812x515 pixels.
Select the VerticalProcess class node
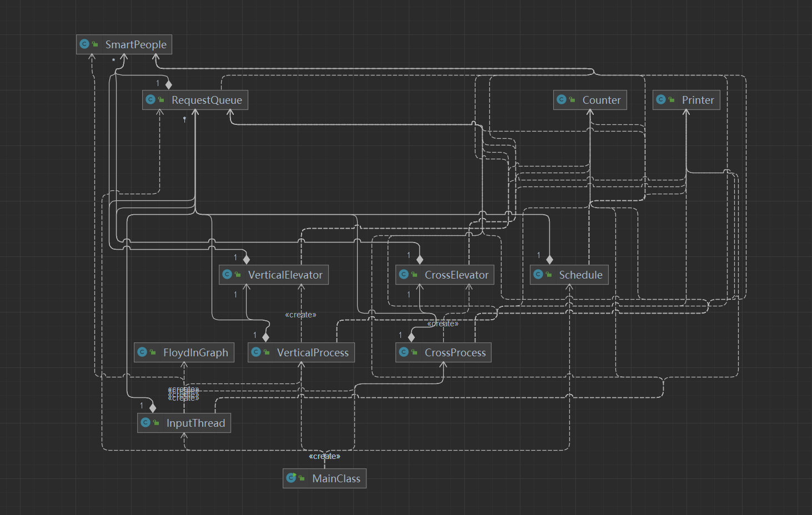(301, 352)
